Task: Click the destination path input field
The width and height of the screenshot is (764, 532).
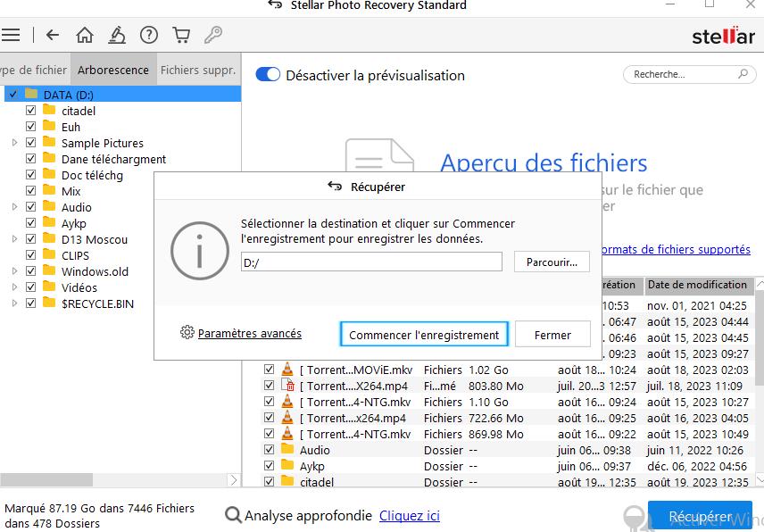Action: click(371, 262)
